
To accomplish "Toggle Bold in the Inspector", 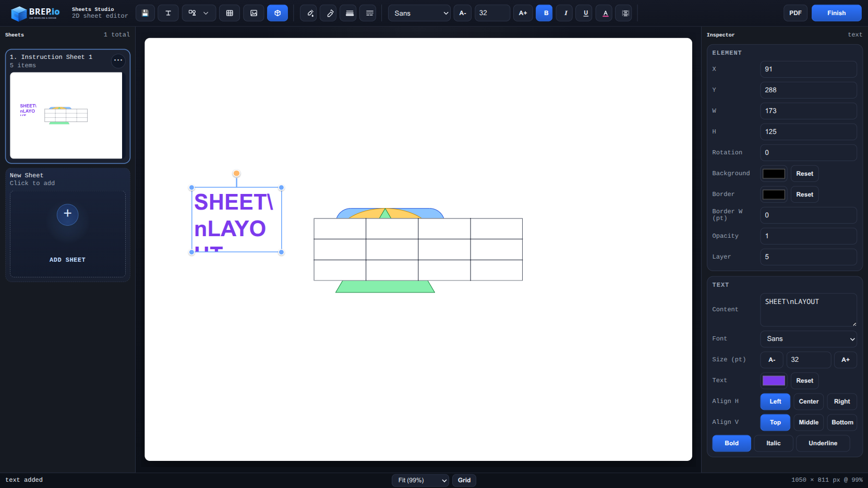I will pos(731,443).
